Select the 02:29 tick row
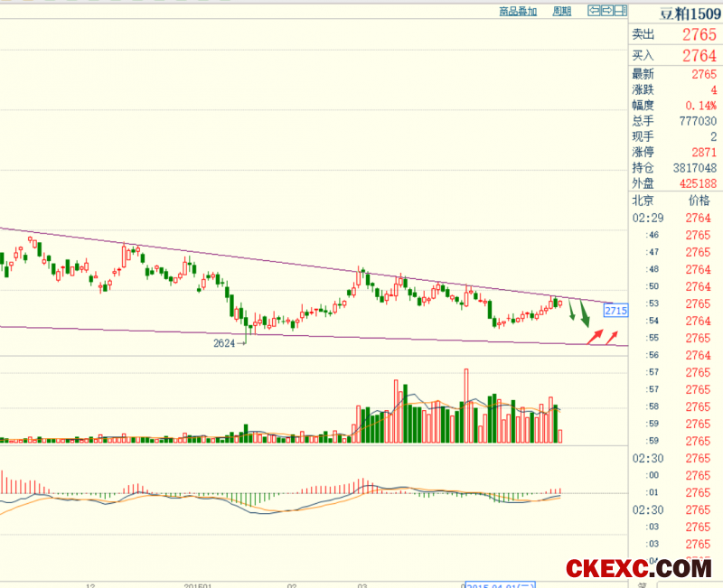This screenshot has height=588, width=723. pos(675,218)
